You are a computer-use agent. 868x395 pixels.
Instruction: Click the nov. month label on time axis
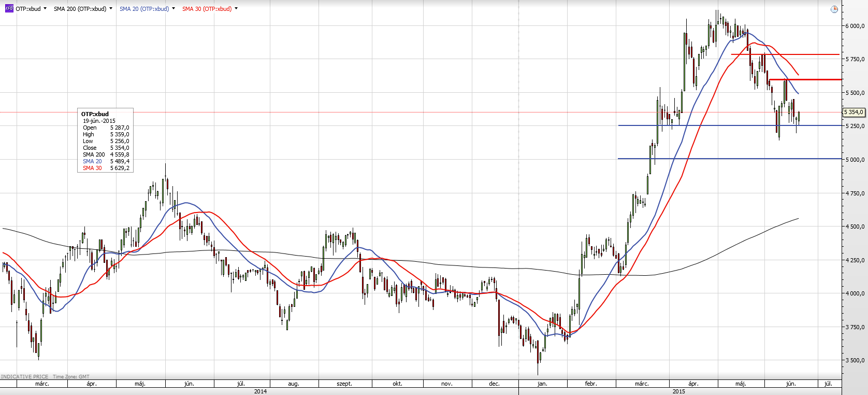pyautogui.click(x=447, y=384)
